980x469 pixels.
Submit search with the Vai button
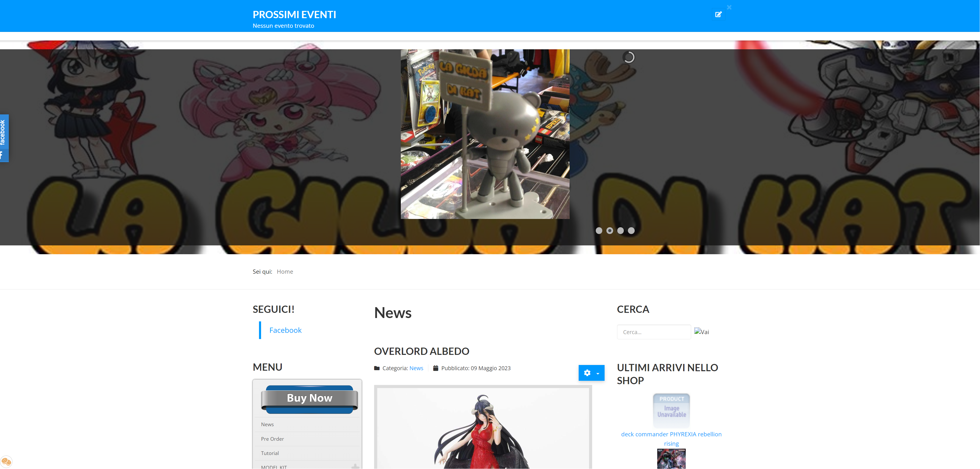pyautogui.click(x=702, y=332)
